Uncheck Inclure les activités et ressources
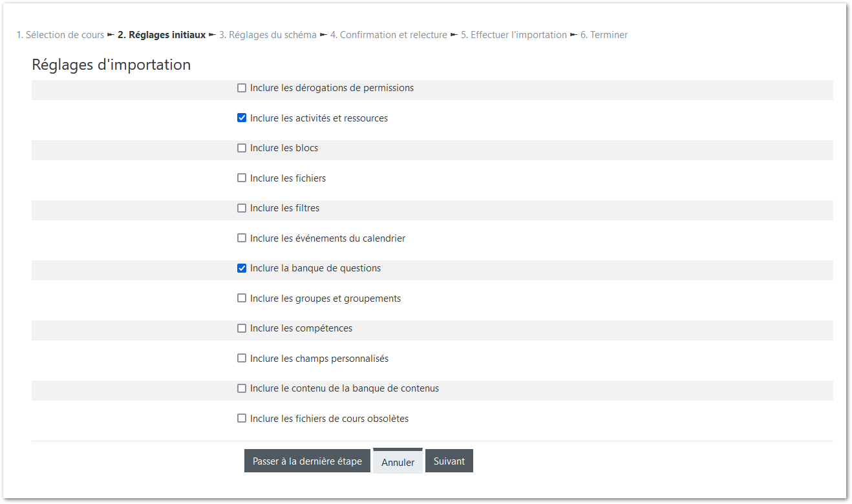The width and height of the screenshot is (852, 504). point(242,118)
